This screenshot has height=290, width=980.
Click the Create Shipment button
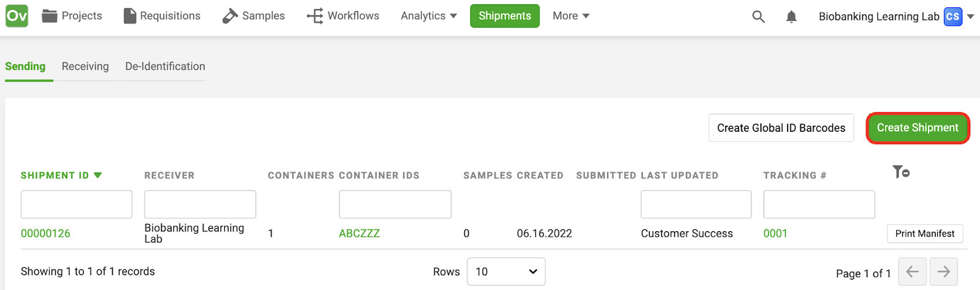[x=918, y=128]
